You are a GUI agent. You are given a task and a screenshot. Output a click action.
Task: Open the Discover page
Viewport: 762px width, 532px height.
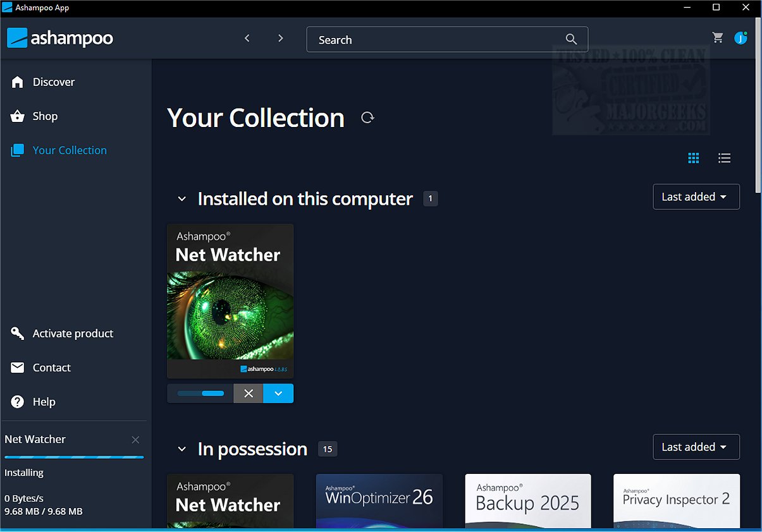tap(53, 82)
